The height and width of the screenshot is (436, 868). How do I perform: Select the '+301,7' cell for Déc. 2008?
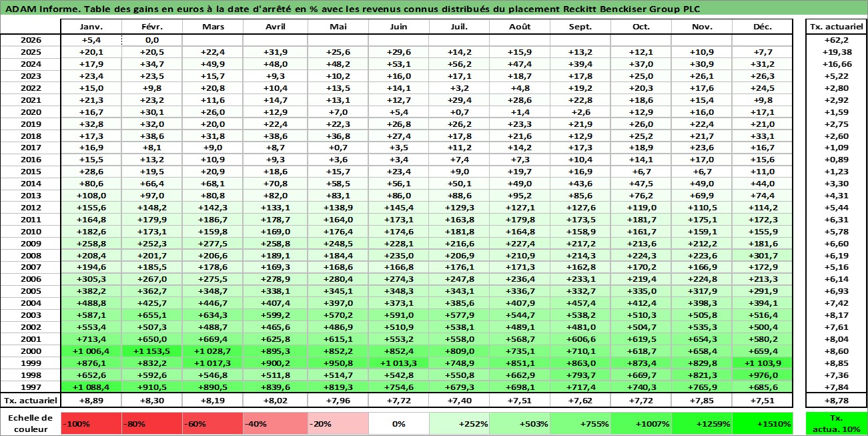[x=762, y=256]
